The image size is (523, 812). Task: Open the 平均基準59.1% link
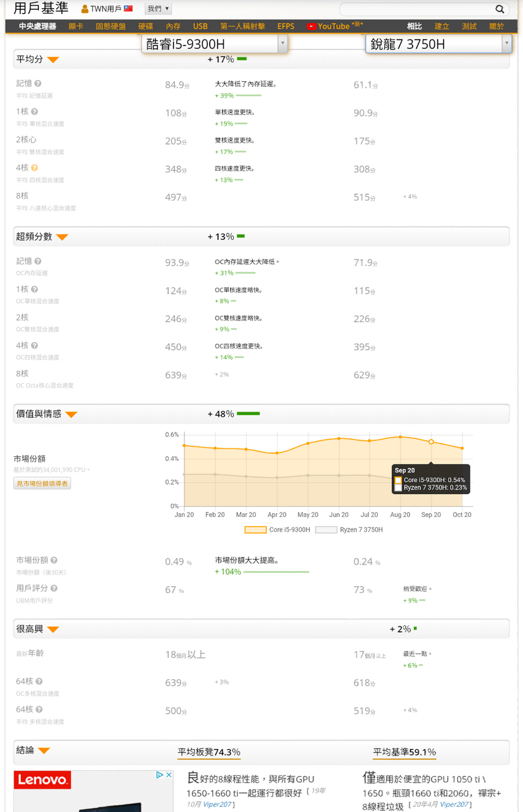click(404, 752)
